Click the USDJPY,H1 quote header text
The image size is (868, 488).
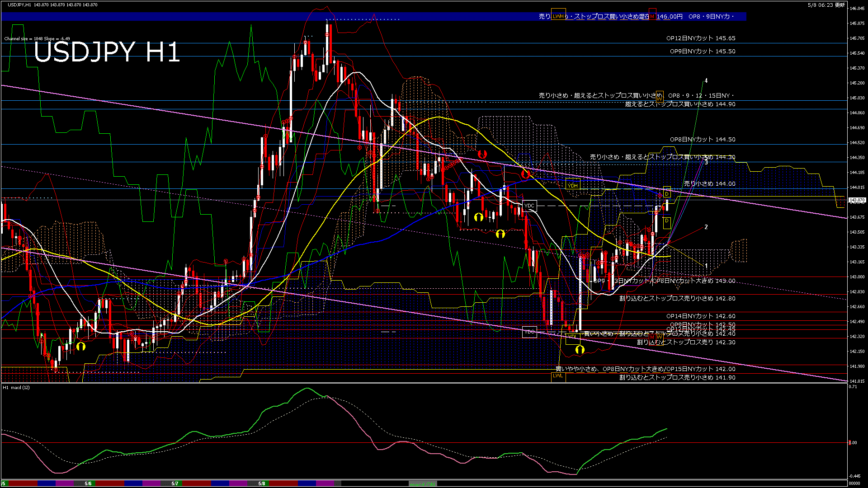click(52, 5)
